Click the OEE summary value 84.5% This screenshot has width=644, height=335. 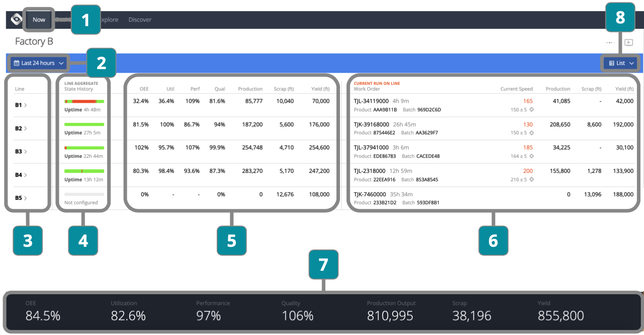coord(43,316)
